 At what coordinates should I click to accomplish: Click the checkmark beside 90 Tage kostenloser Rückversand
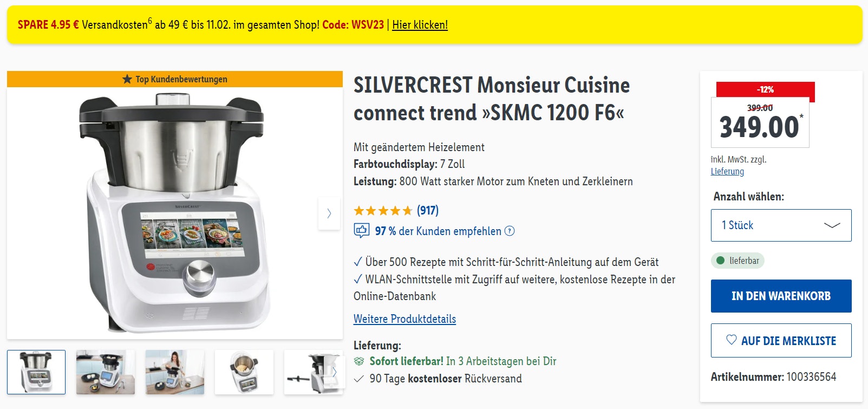[359, 379]
